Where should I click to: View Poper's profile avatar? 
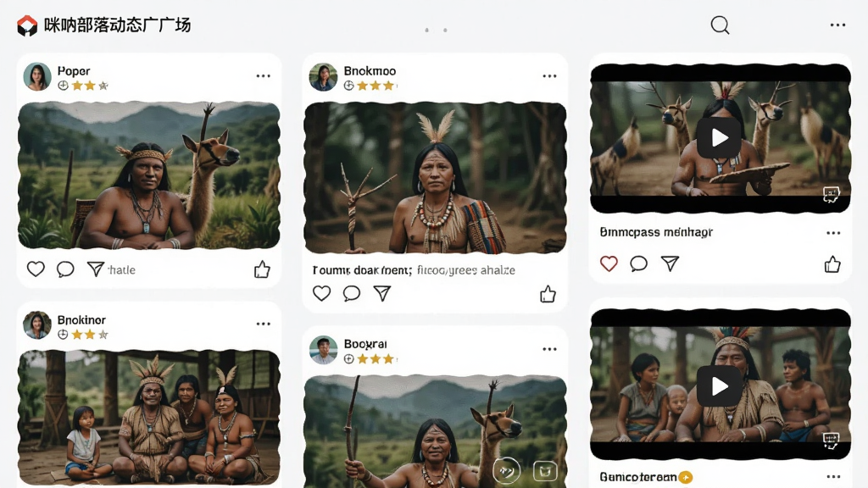coord(37,76)
